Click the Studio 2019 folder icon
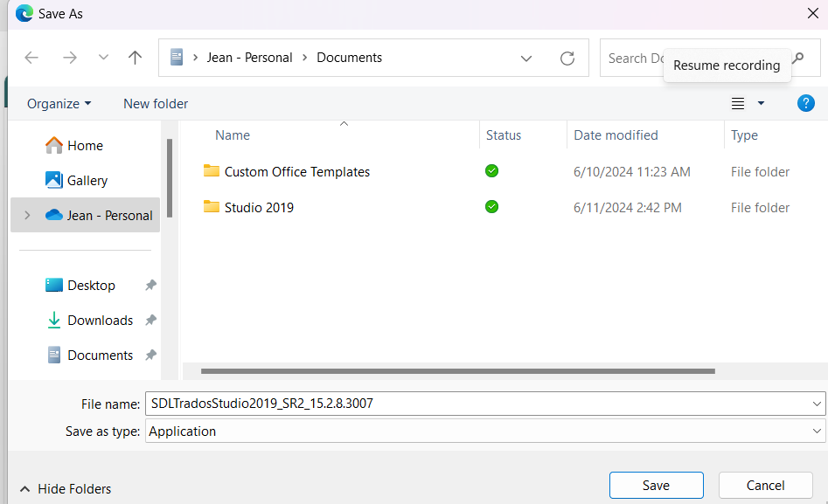The image size is (828, 504). (212, 206)
